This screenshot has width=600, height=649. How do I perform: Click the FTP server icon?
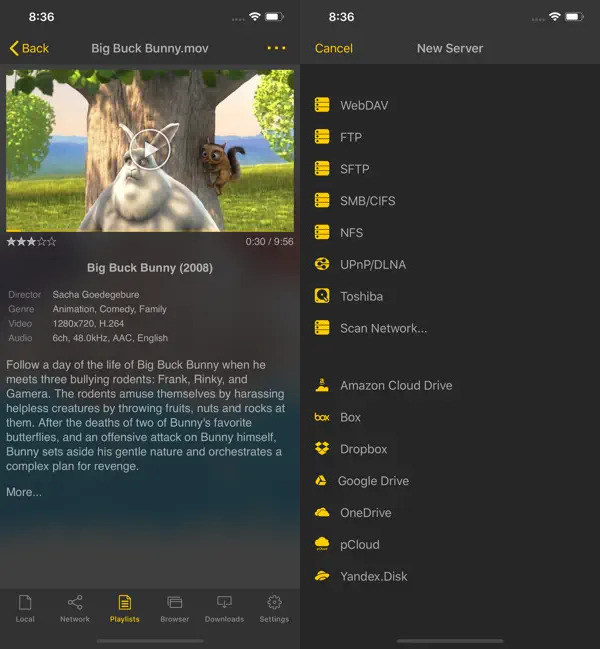(322, 137)
